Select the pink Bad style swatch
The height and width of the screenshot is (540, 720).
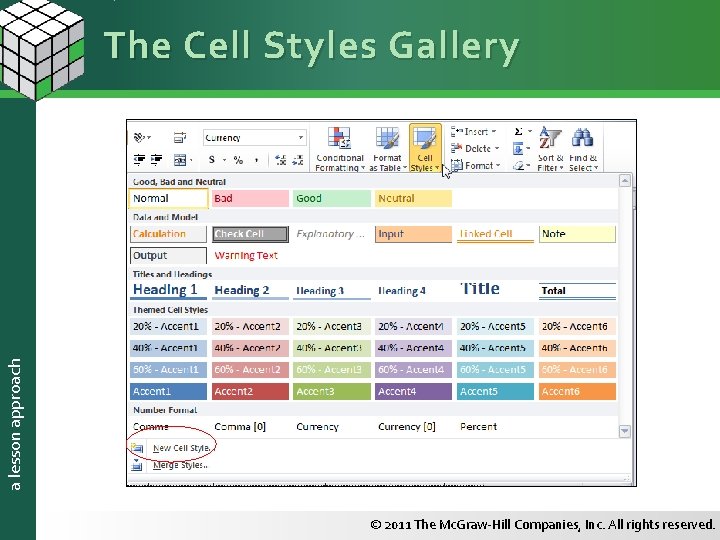point(251,198)
